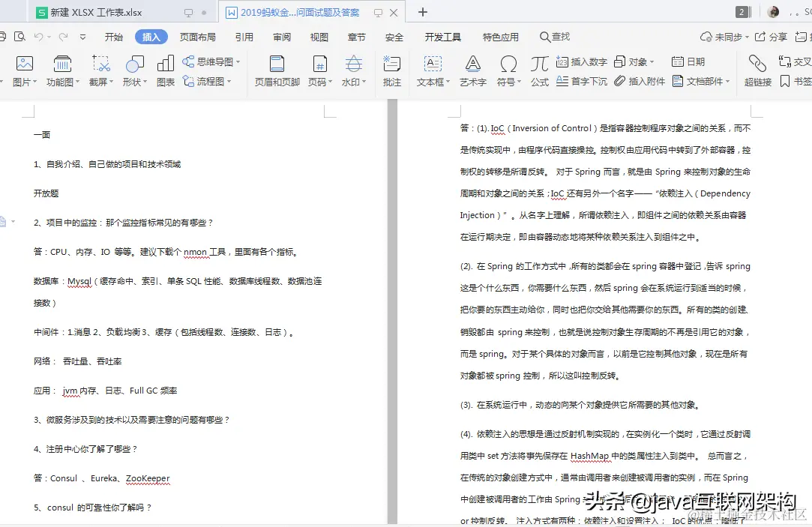Open 页眉和页脚 header and footer

[277, 70]
